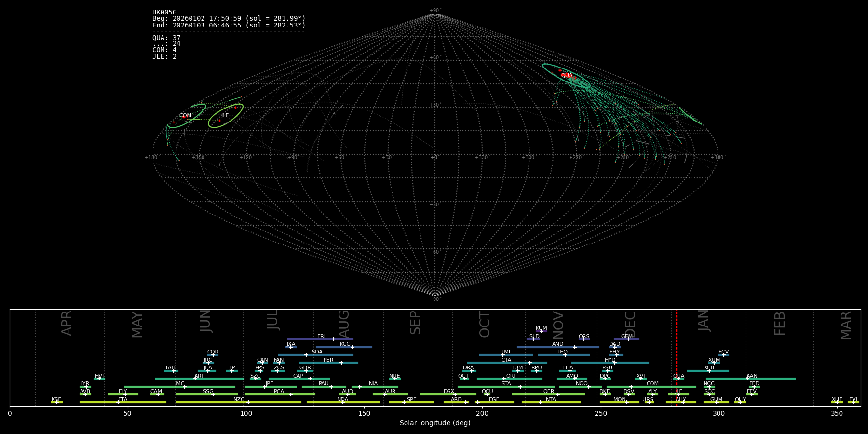Viewport: 868px width, 434px height.
Task: Click the UK005G station title text
Action: coord(164,13)
